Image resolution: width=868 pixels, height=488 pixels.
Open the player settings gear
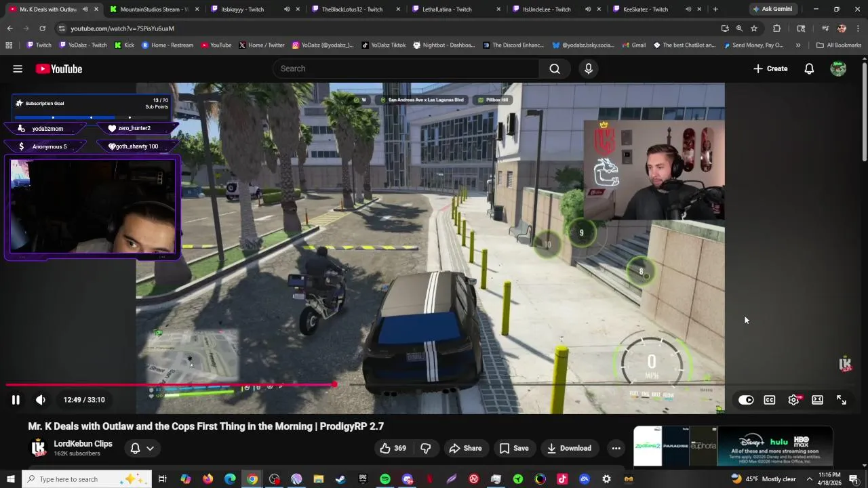click(x=793, y=400)
